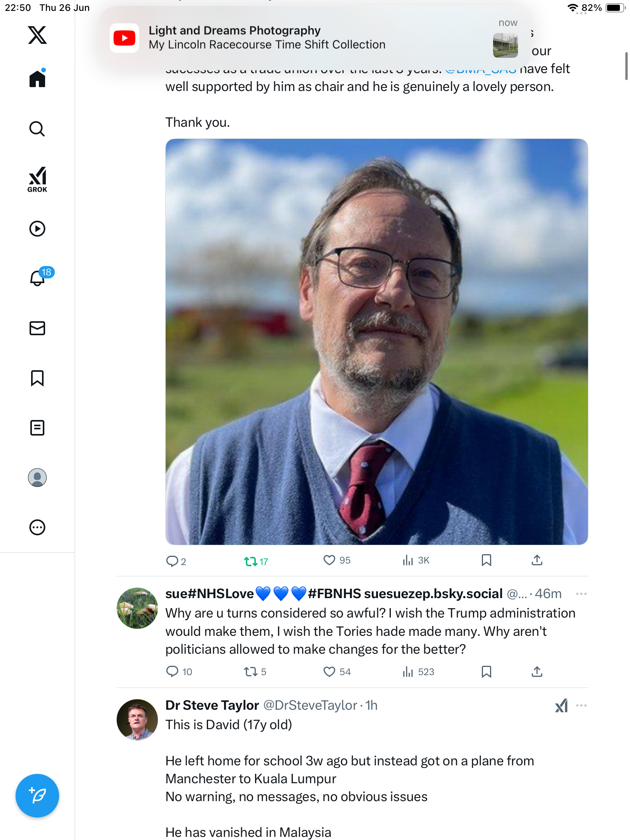Open more options on Dr Steve Taylor's tweet

(x=581, y=705)
